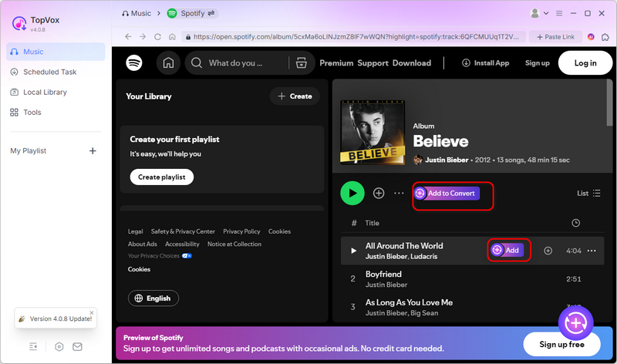Click the floating purple add-to-convert button

(x=575, y=323)
